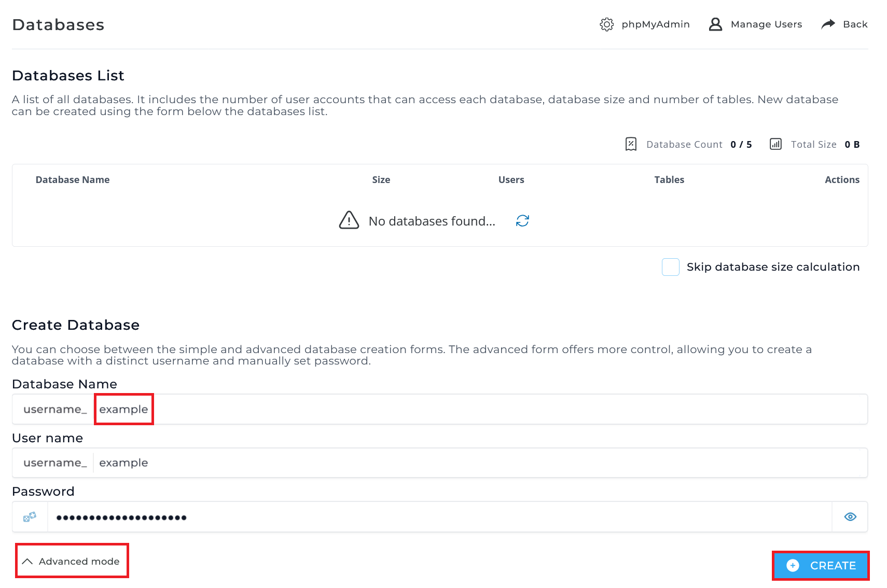Go Back using the top link

(855, 24)
